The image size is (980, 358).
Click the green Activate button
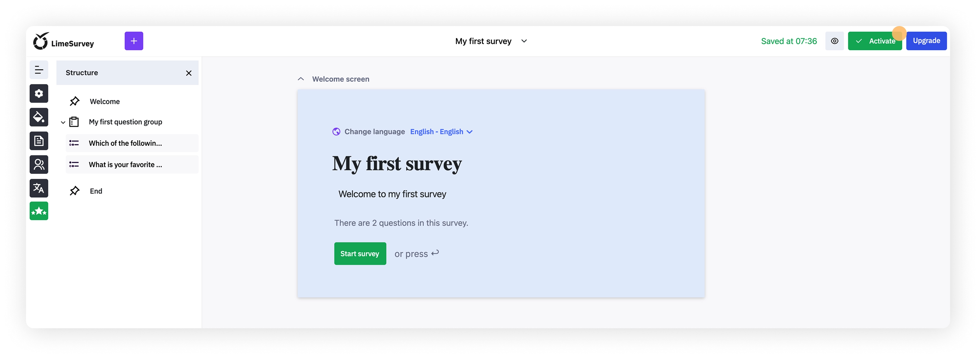pyautogui.click(x=874, y=41)
